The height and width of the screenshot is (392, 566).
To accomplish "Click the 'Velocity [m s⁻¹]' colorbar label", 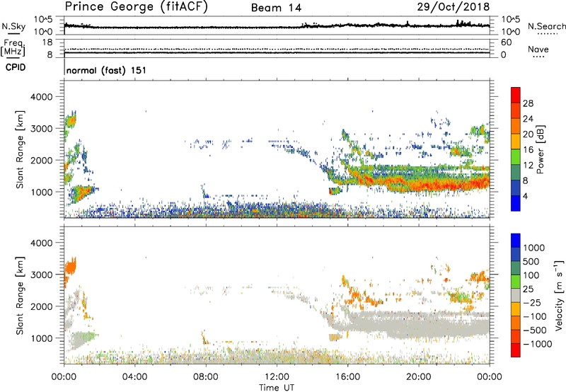I will coord(559,295).
